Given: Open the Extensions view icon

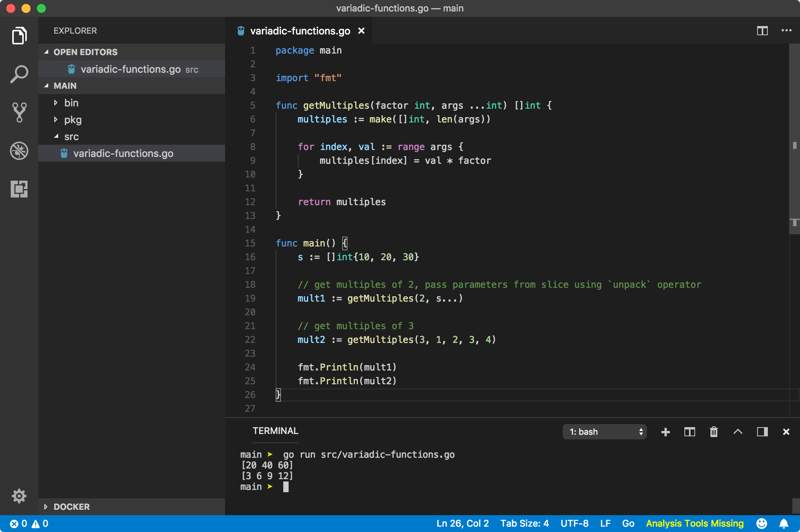Looking at the screenshot, I should pyautogui.click(x=19, y=189).
